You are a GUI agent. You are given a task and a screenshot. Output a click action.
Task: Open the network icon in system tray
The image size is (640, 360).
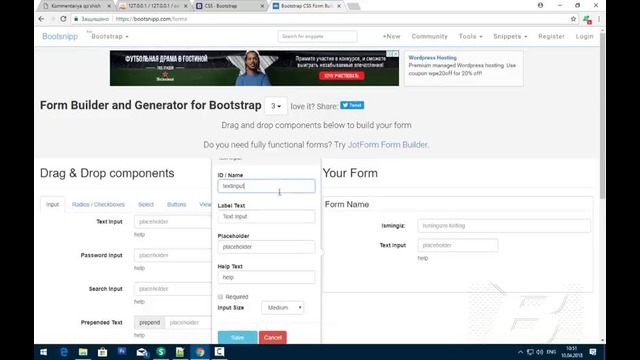pyautogui.click(x=530, y=352)
